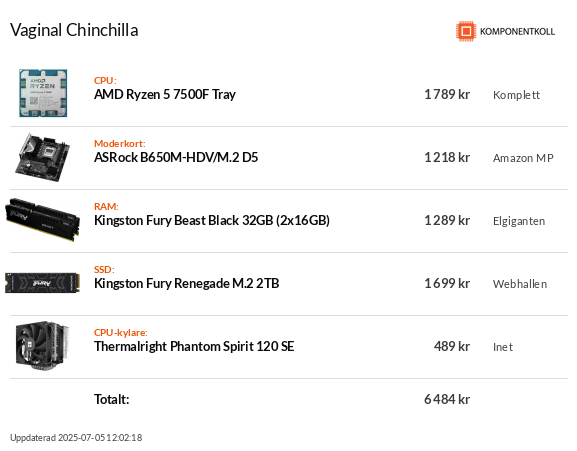Click Thermalright Phantom Spirit 120 SE name

tap(194, 347)
